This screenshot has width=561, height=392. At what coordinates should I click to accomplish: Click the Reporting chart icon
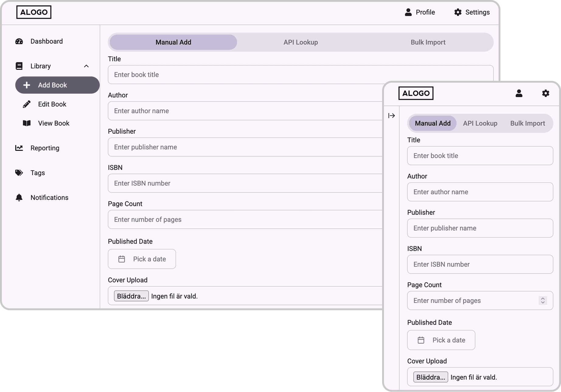[19, 148]
